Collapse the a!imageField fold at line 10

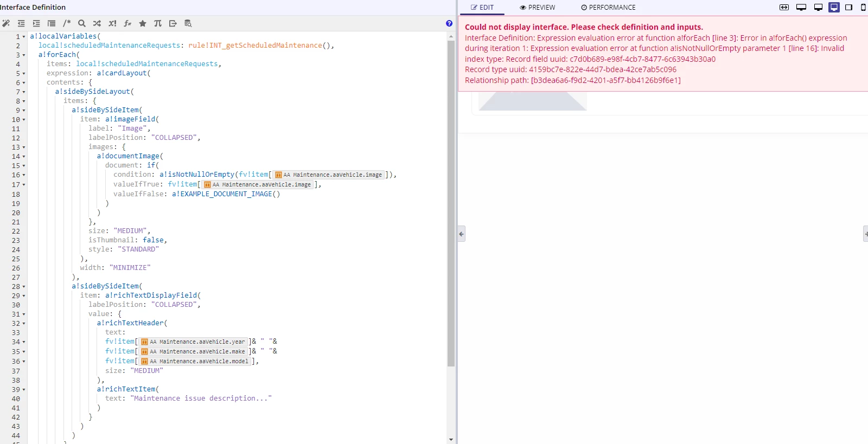(24, 120)
